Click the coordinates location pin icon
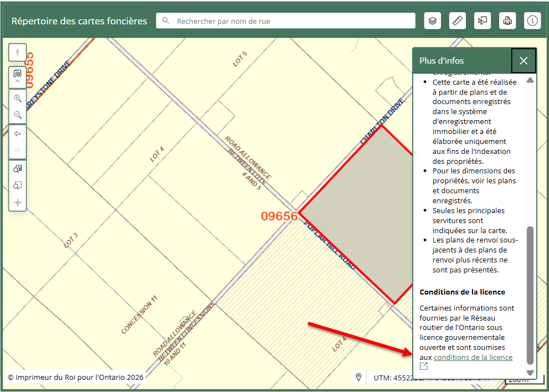This screenshot has width=549, height=392. (x=359, y=377)
